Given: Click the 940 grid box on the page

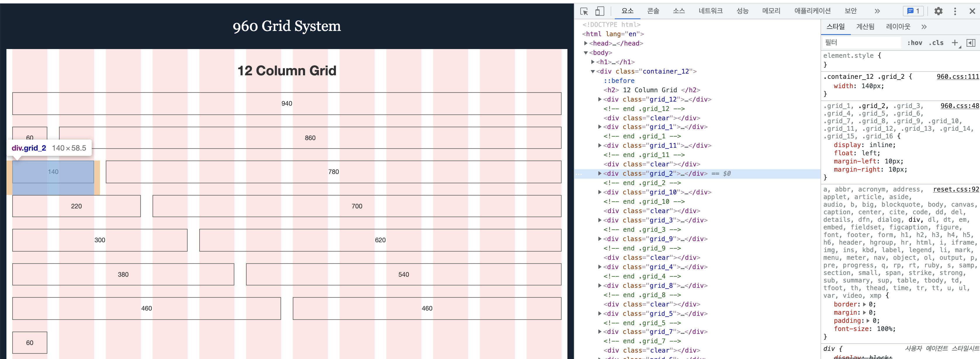Looking at the screenshot, I should (287, 104).
